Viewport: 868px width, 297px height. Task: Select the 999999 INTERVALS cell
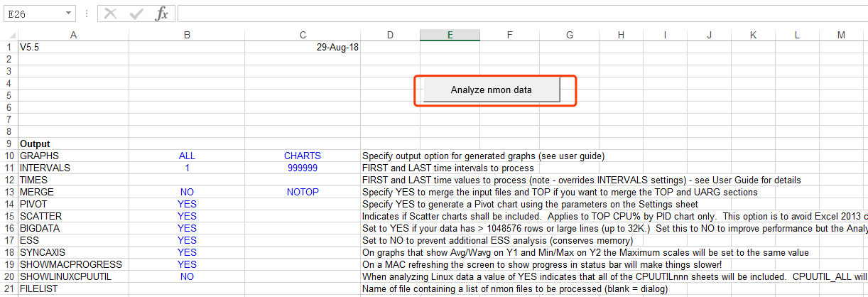pos(303,168)
